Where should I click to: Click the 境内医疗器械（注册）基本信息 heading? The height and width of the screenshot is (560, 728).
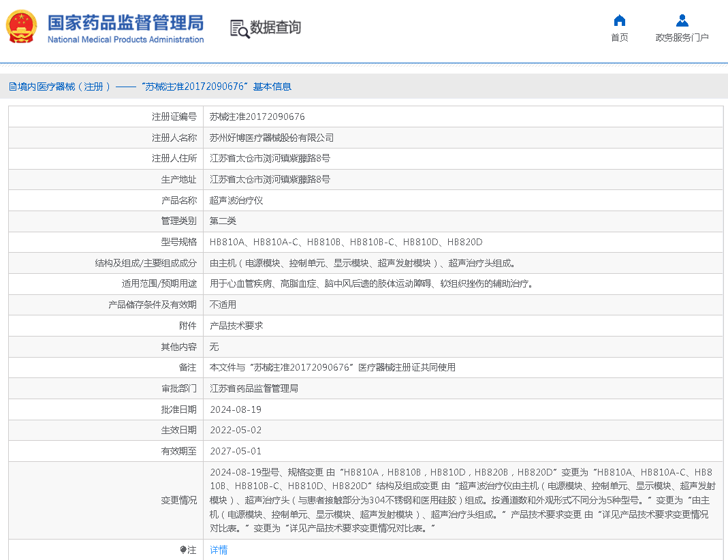pyautogui.click(x=150, y=87)
